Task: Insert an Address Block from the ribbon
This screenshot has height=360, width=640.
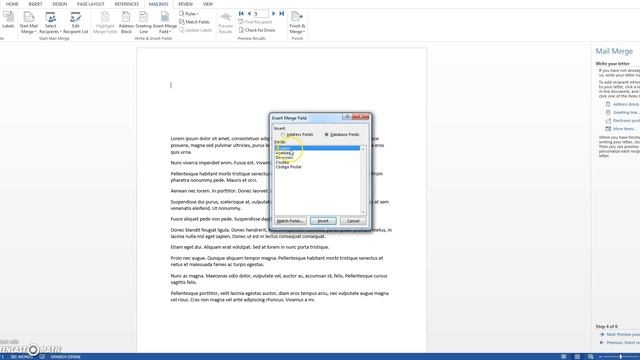Action: [x=126, y=22]
